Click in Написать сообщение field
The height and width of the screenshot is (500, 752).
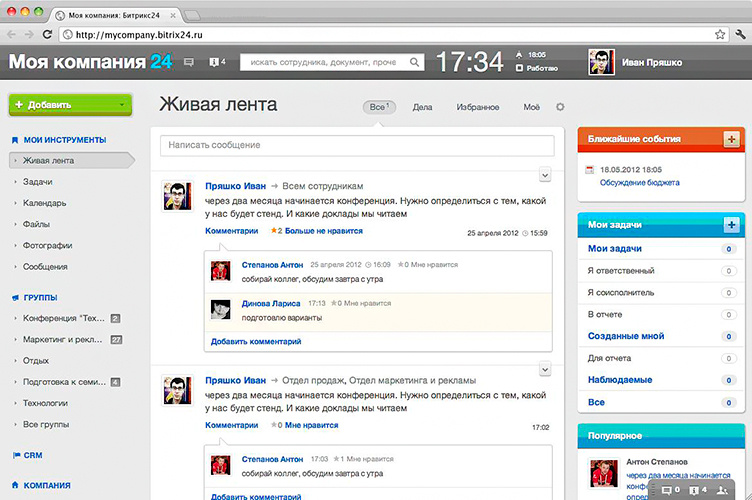(357, 145)
